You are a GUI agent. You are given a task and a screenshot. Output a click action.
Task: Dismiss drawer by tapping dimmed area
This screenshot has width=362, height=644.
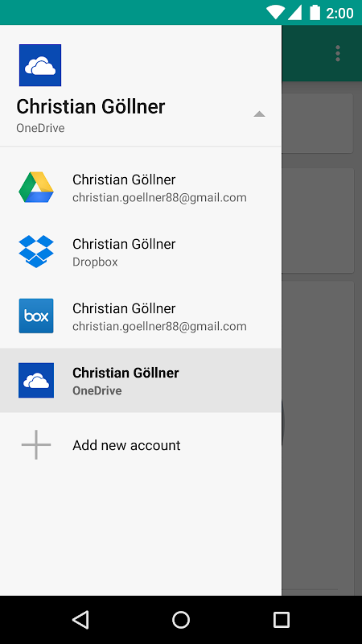pyautogui.click(x=322, y=328)
